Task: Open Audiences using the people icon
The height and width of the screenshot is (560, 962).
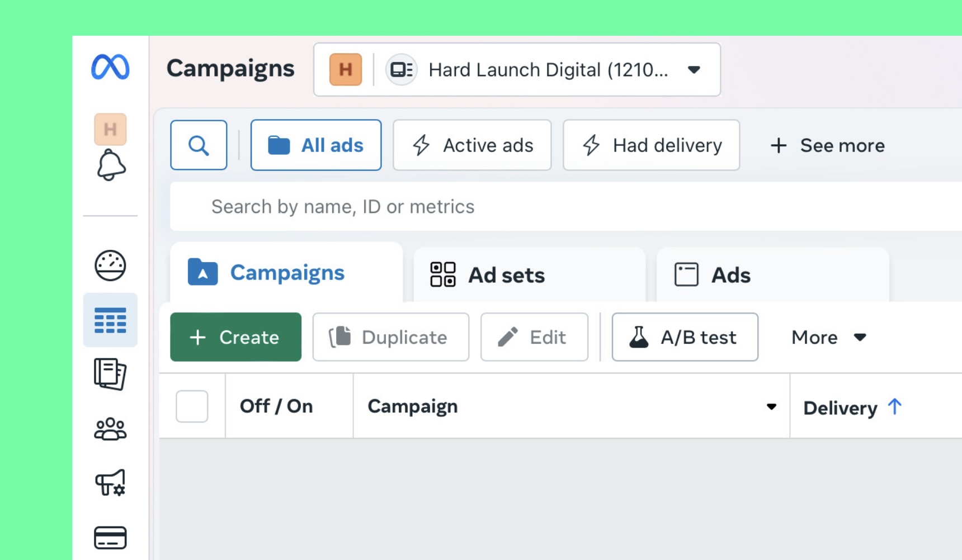Action: click(x=110, y=429)
